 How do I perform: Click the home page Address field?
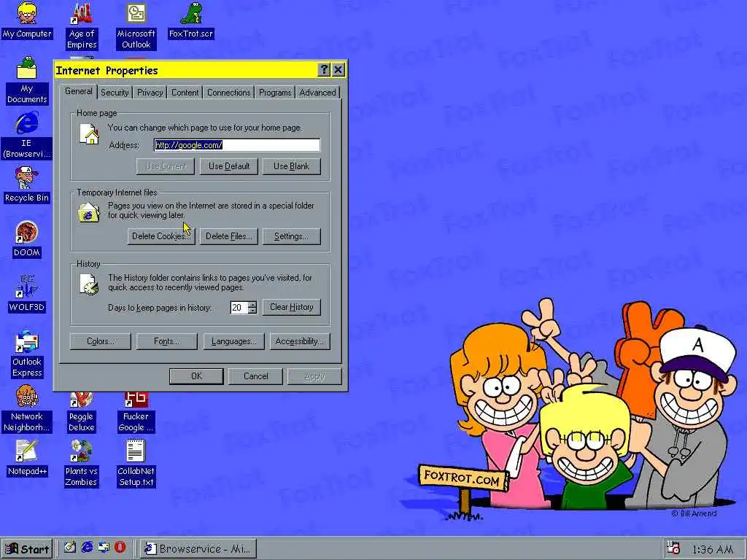pos(237,145)
